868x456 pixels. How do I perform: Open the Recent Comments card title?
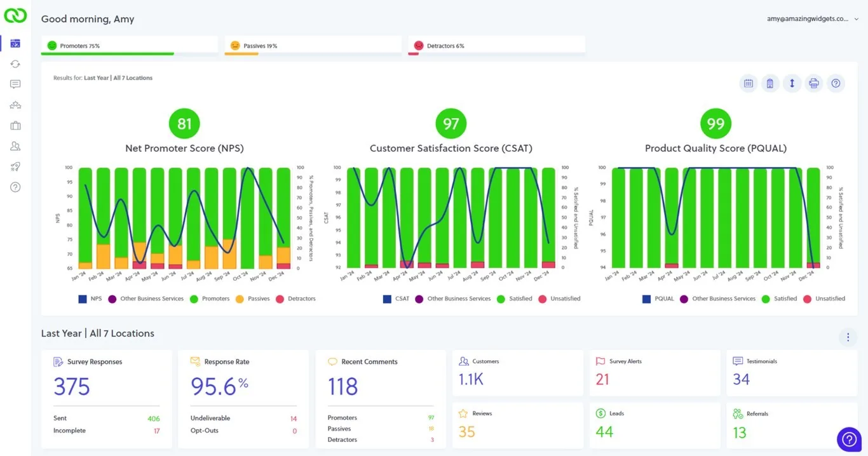click(x=369, y=362)
